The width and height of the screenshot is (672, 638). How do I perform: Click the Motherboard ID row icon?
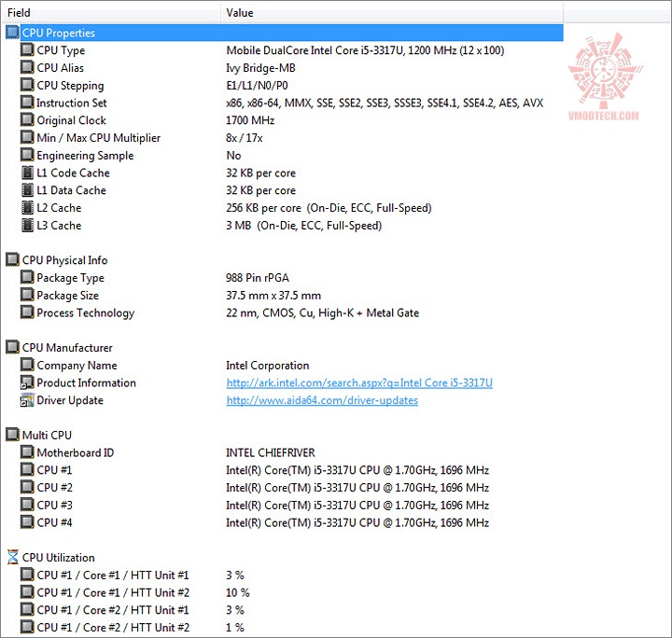point(27,452)
